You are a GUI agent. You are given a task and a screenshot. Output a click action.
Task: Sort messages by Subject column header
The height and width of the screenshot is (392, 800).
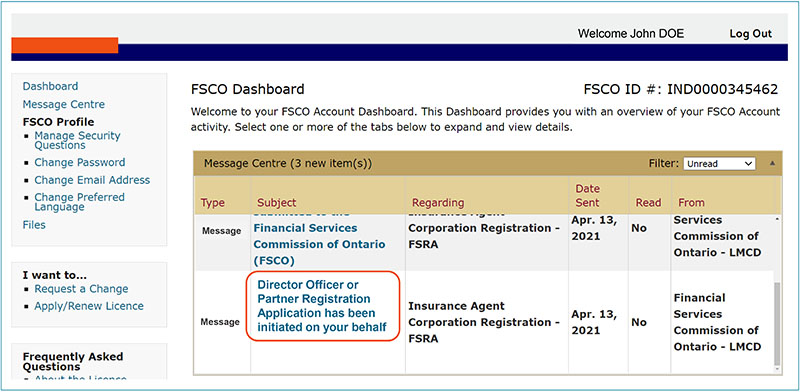pyautogui.click(x=277, y=203)
